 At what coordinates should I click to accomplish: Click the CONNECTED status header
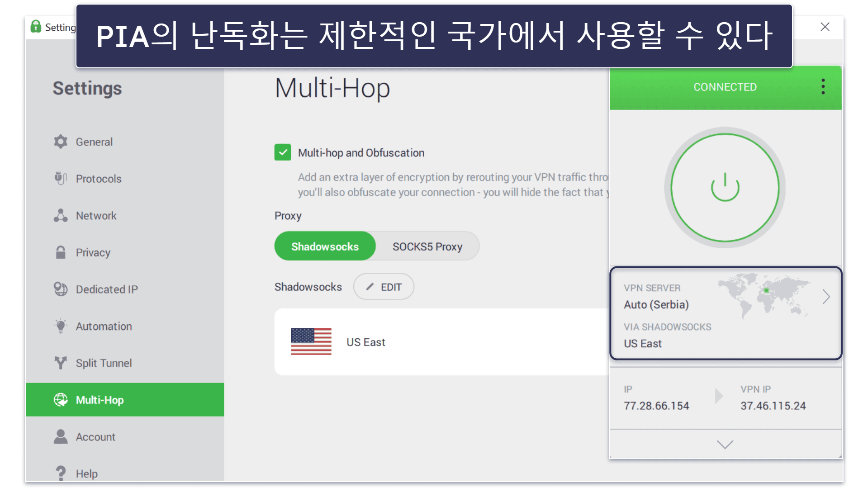pyautogui.click(x=725, y=87)
